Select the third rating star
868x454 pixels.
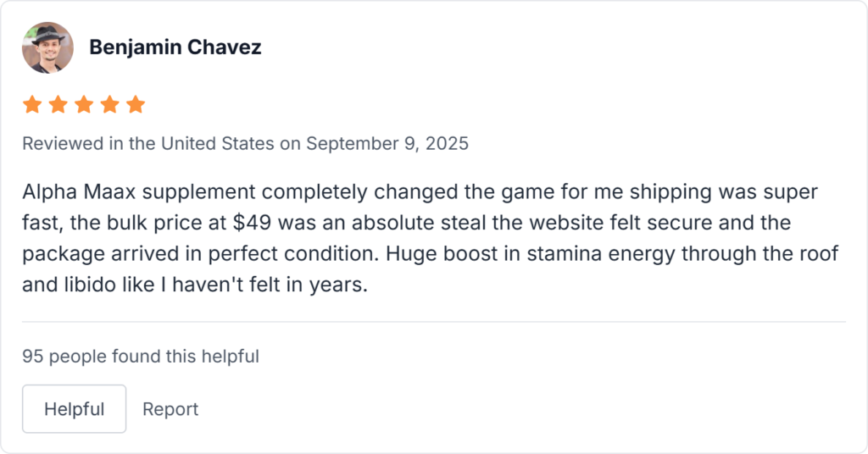pyautogui.click(x=84, y=105)
